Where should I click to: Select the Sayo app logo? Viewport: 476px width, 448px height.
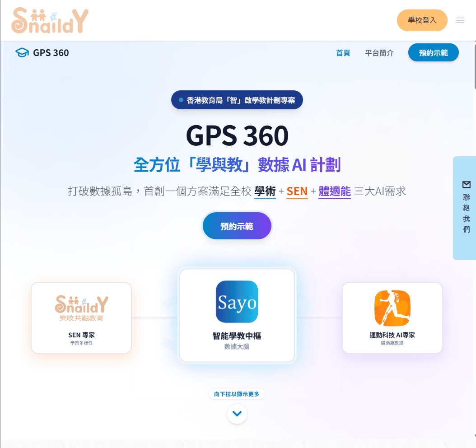[237, 302]
